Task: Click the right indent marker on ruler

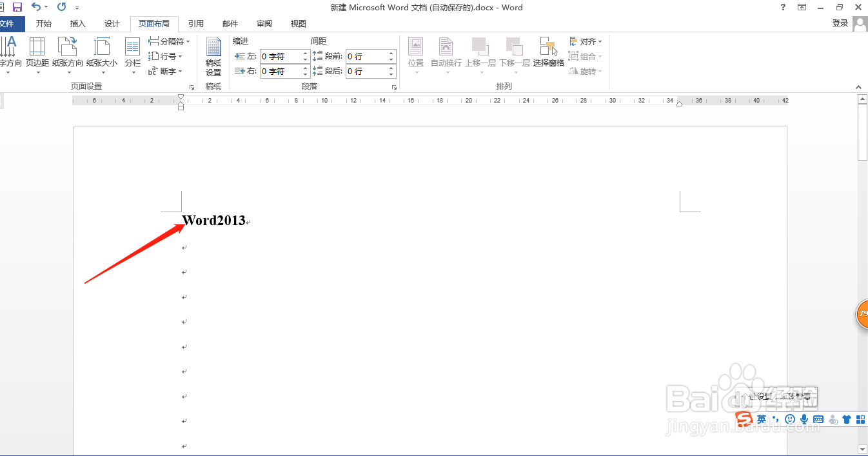Action: (679, 103)
